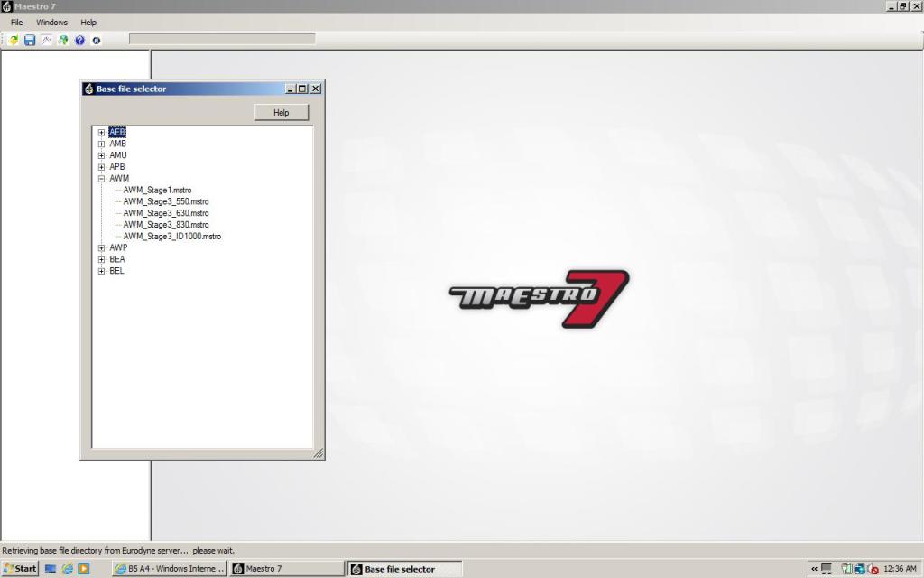Open the Help menu in menu bar
Viewport: 924px width, 578px height.
88,23
